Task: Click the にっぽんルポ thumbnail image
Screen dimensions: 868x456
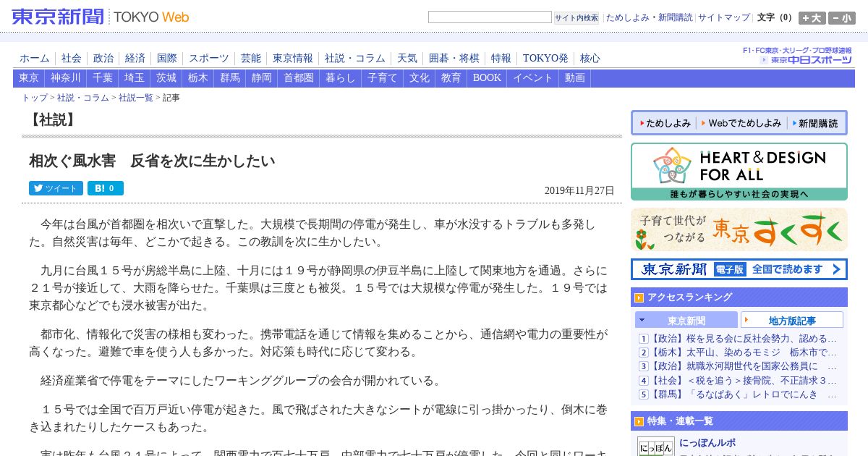Action: pyautogui.click(x=656, y=446)
